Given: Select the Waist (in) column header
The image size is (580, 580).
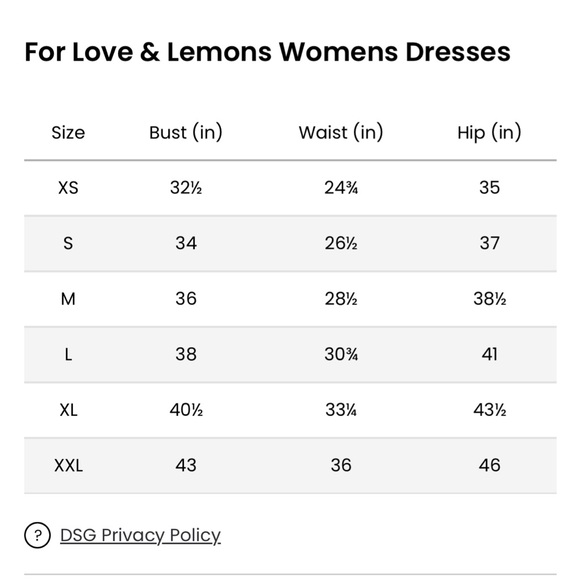Looking at the screenshot, I should [341, 132].
